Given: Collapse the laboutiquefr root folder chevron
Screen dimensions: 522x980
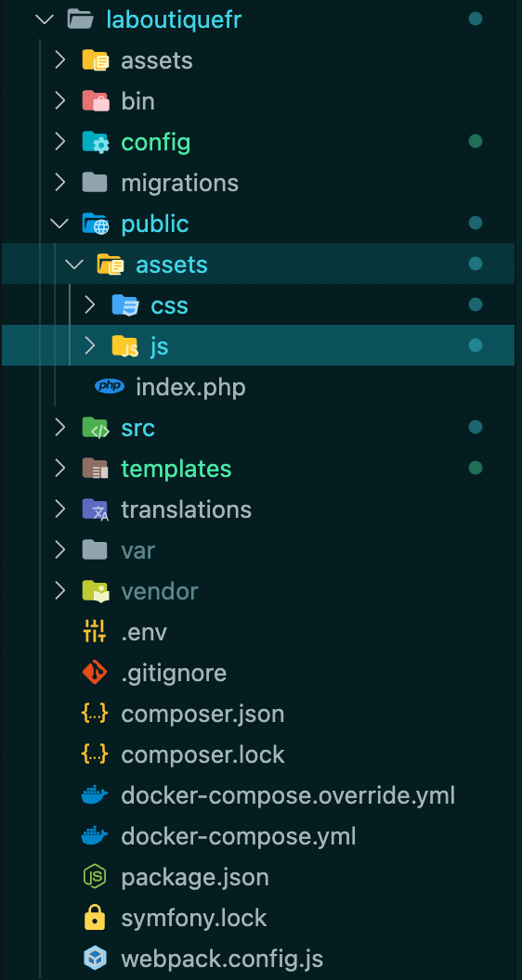Looking at the screenshot, I should 45,19.
